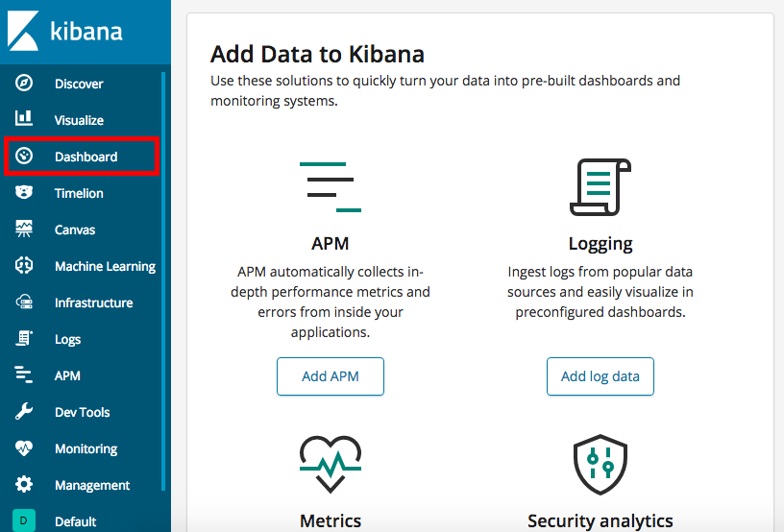The image size is (784, 532).
Task: Select the Visualize bar chart icon
Action: click(x=23, y=119)
